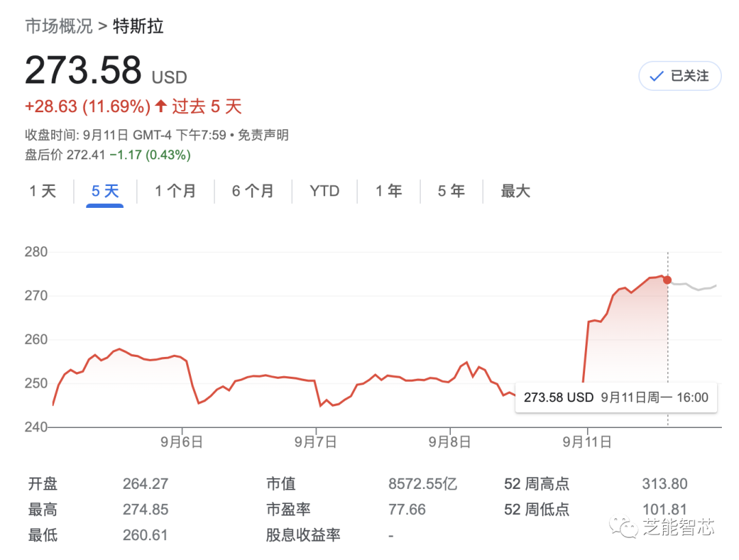
Task: Open the YTD chart view
Action: pos(324,191)
